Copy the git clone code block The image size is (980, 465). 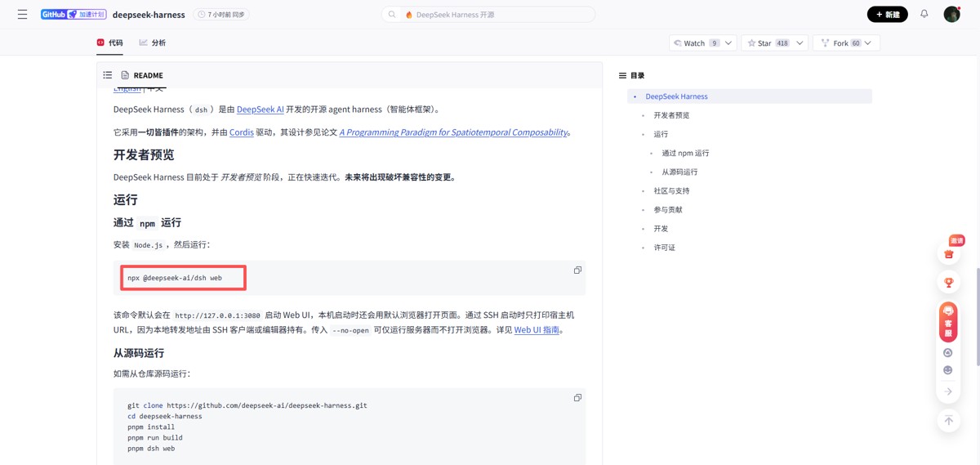[577, 398]
